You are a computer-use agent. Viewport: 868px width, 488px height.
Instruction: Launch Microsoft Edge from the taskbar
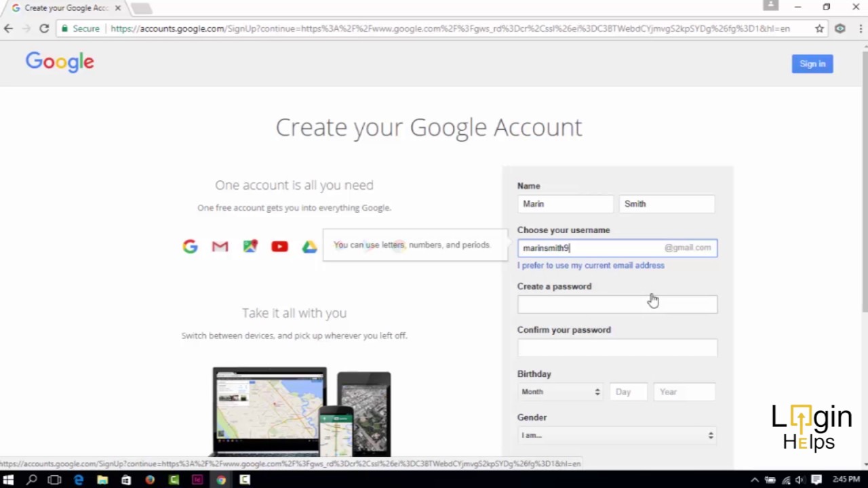[x=79, y=480]
